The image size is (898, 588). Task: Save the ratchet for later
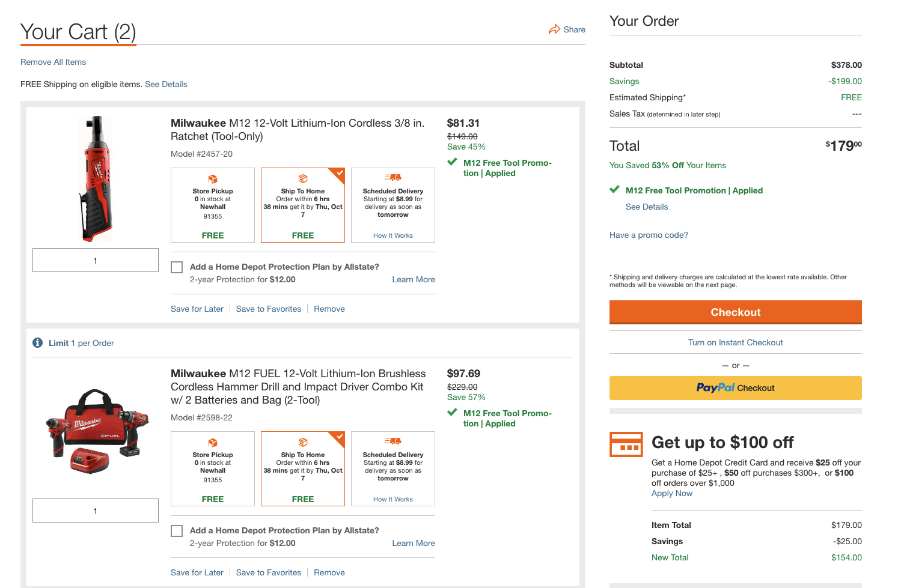click(197, 309)
